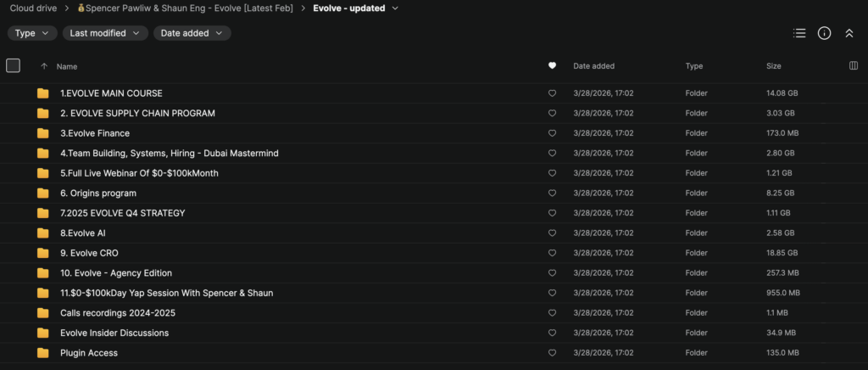Screen dimensions: 868x370
Task: Click folder icon for Plugin Access
Action: 43,353
